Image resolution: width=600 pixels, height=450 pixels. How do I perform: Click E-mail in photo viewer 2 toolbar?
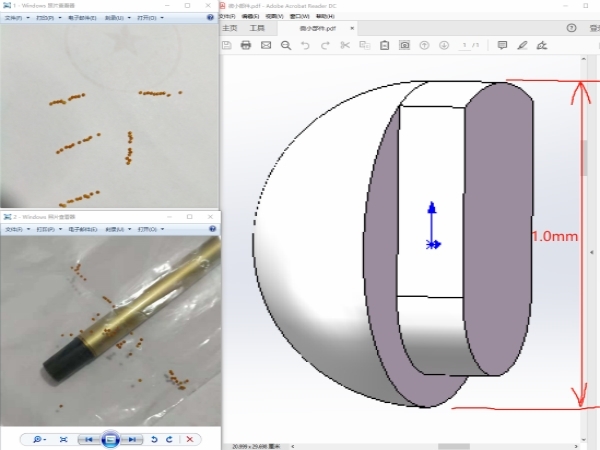pos(83,229)
